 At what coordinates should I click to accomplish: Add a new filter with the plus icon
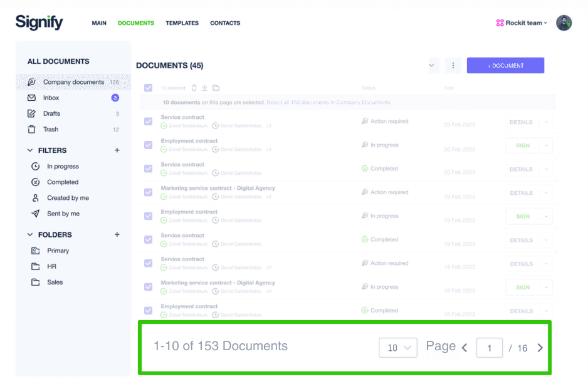117,150
